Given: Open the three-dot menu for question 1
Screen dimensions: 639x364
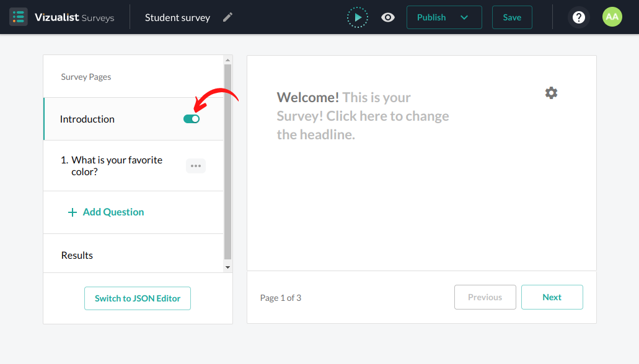Looking at the screenshot, I should pyautogui.click(x=196, y=166).
